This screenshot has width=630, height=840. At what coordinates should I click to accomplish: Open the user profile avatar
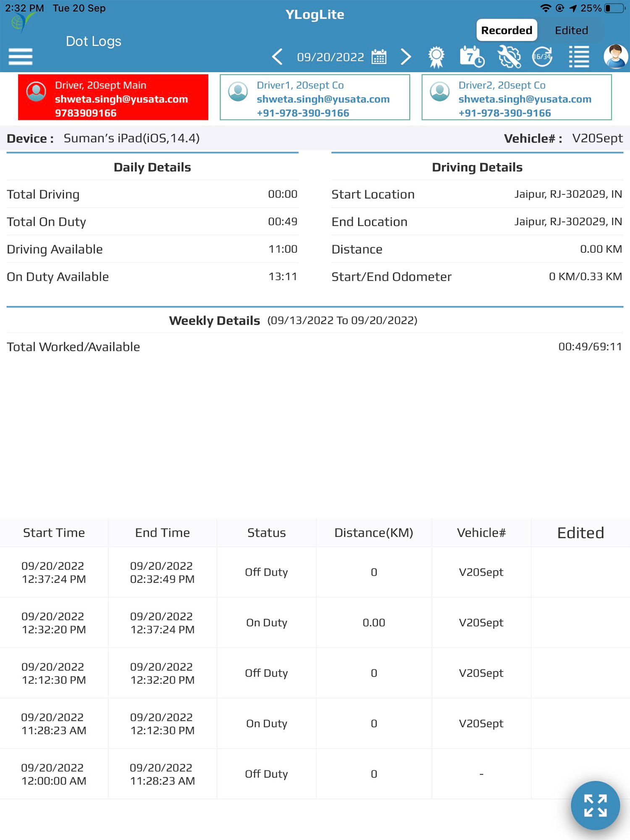(x=616, y=56)
